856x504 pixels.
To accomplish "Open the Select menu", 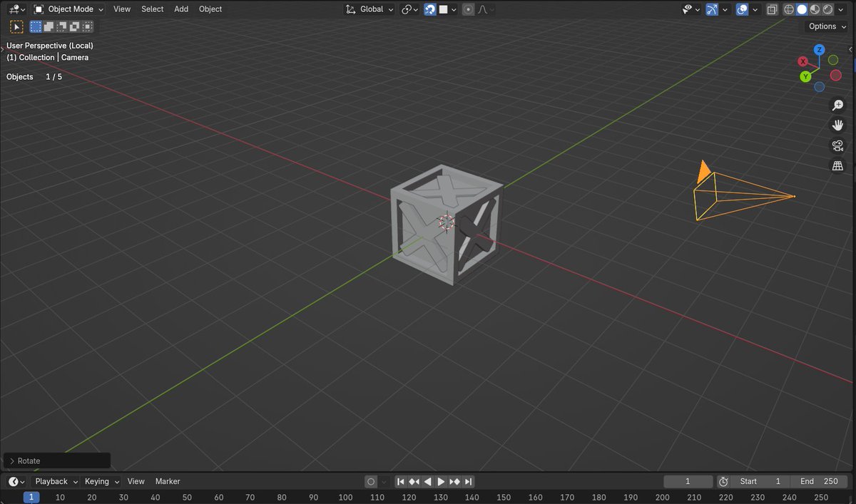I will [x=152, y=9].
